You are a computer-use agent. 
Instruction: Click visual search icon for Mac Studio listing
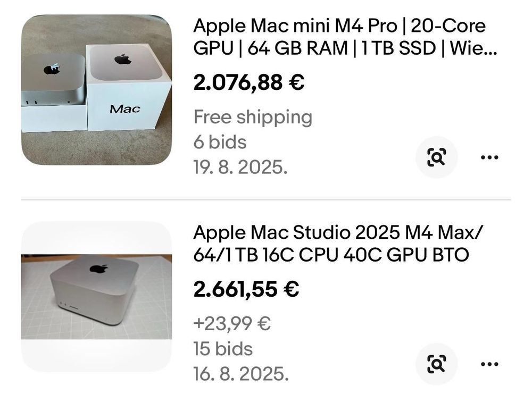pyautogui.click(x=436, y=364)
